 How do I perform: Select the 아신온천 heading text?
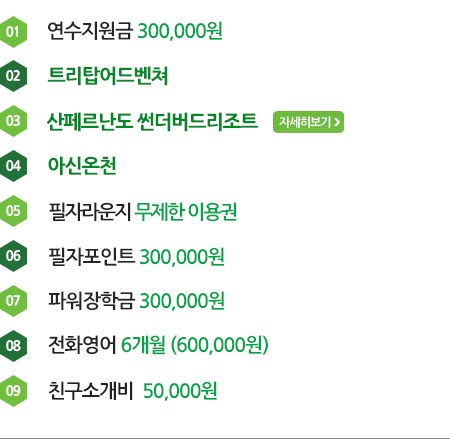(82, 166)
